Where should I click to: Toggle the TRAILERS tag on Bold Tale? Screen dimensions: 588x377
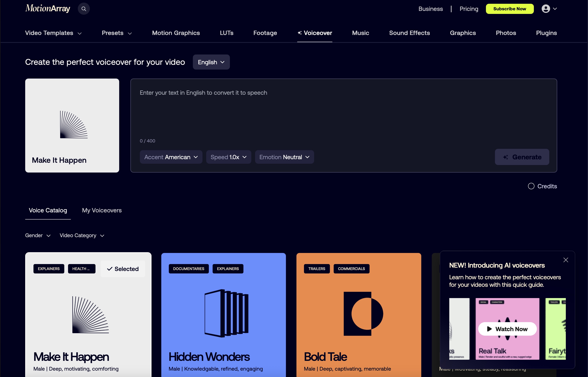pos(317,269)
